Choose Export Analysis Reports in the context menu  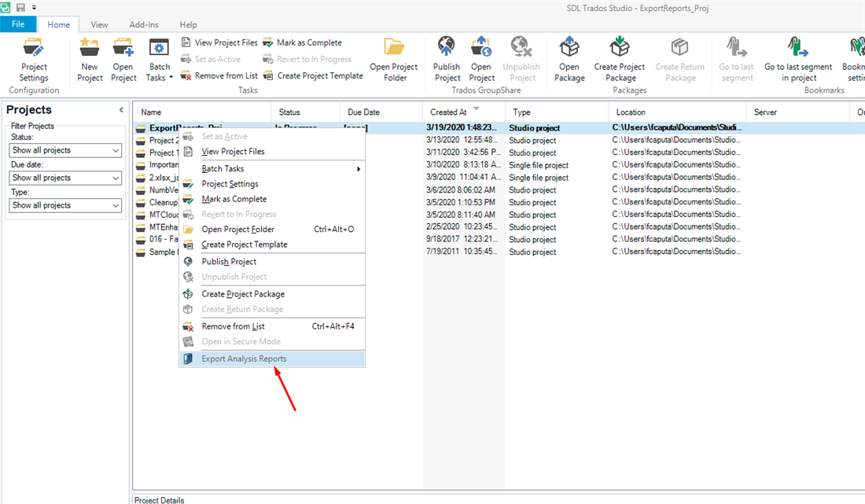click(x=272, y=359)
